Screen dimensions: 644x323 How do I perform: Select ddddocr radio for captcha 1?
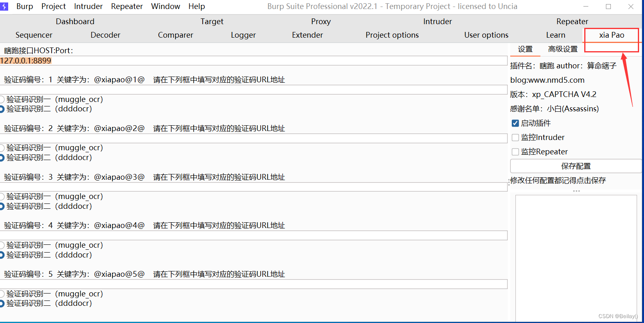pyautogui.click(x=2, y=109)
